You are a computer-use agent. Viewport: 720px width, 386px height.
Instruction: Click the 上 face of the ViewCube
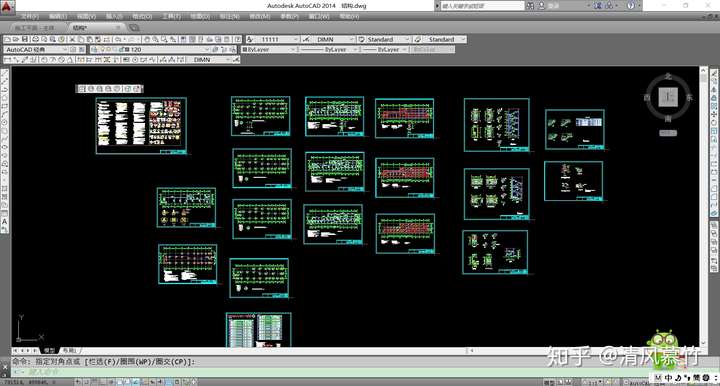click(669, 97)
